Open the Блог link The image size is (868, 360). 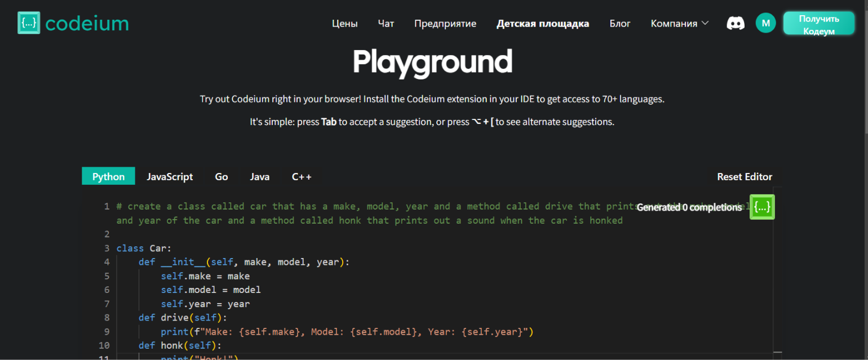(x=620, y=24)
